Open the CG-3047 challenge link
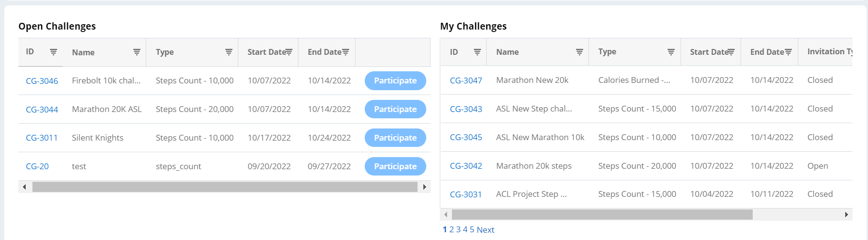Screen dimensions: 868x240 [466, 80]
